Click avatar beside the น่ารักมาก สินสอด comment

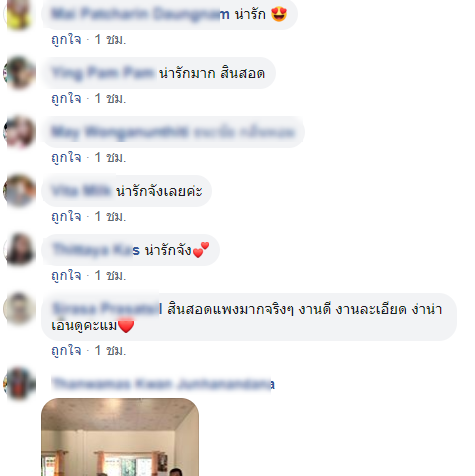(19, 73)
